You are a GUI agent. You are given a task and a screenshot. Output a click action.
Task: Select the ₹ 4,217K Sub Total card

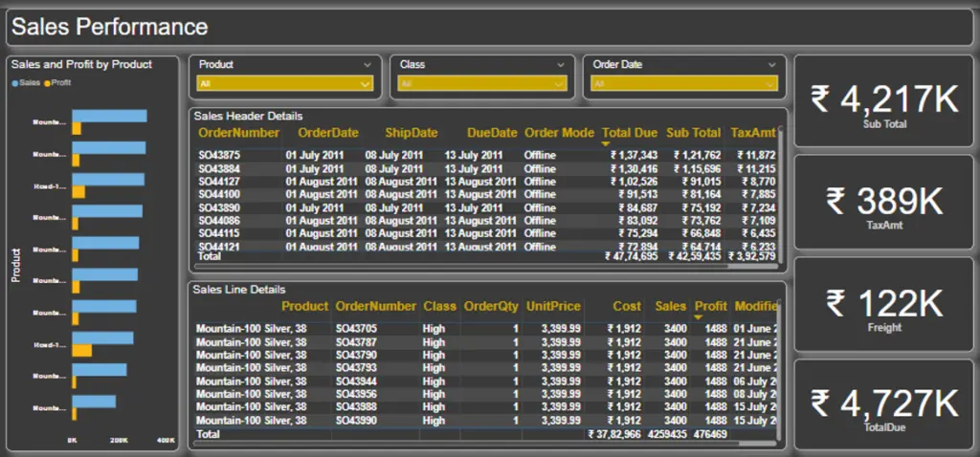pos(884,101)
